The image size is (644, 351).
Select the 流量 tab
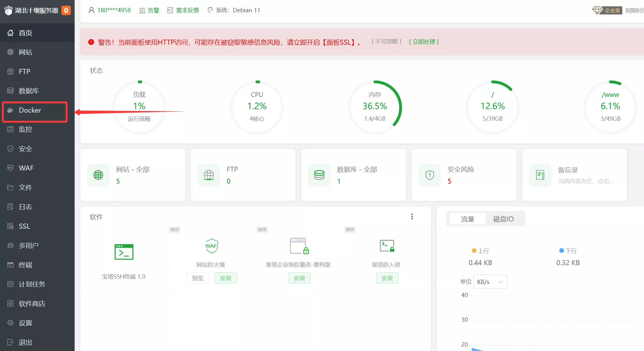pos(467,219)
